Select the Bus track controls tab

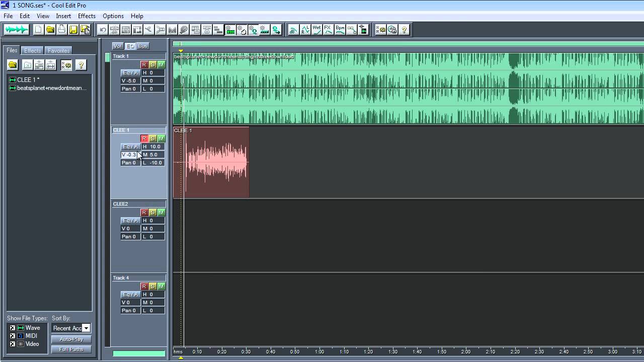coord(143,46)
